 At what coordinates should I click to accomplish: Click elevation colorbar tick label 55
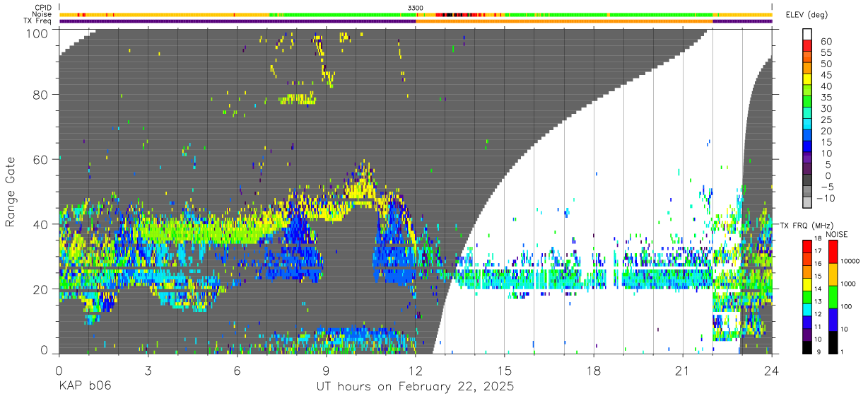826,53
